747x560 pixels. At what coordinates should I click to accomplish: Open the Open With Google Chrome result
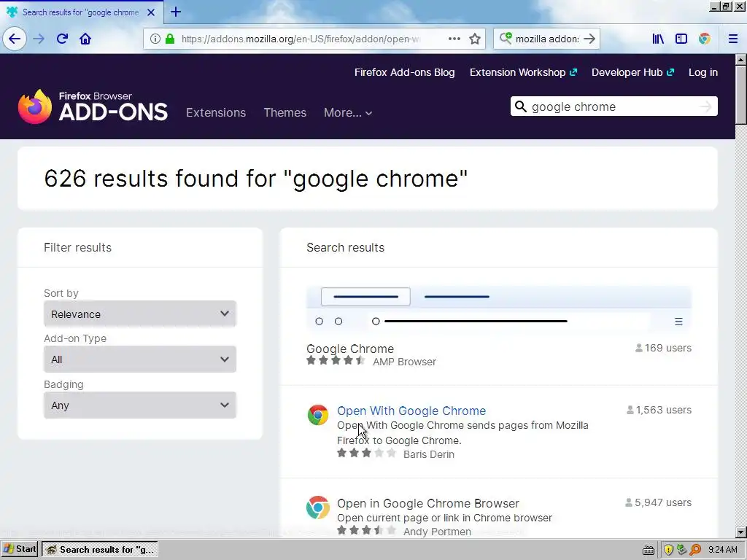(411, 411)
